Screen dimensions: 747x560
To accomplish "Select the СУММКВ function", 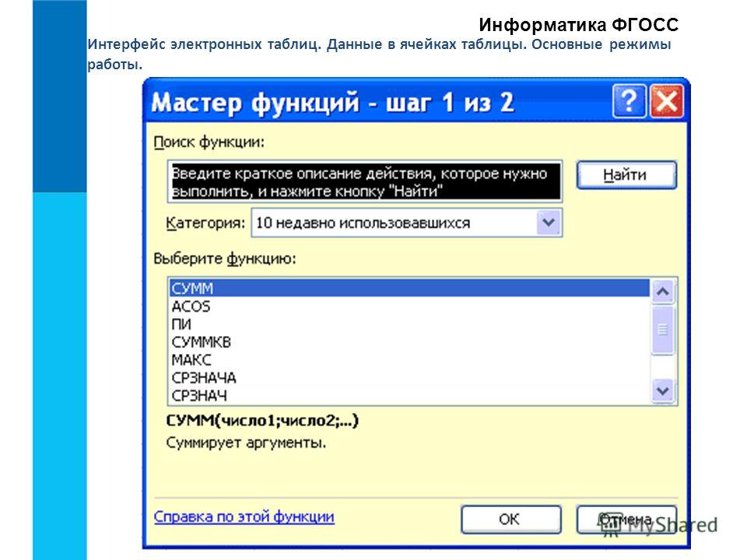I will coord(409,342).
